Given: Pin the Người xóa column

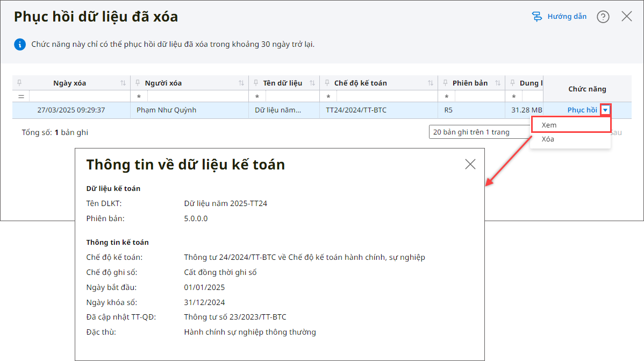Looking at the screenshot, I should point(138,83).
